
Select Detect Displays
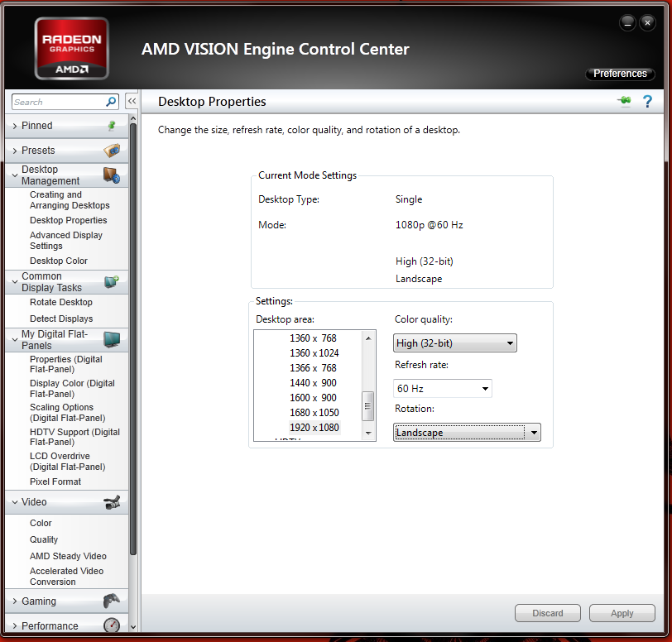[61, 319]
